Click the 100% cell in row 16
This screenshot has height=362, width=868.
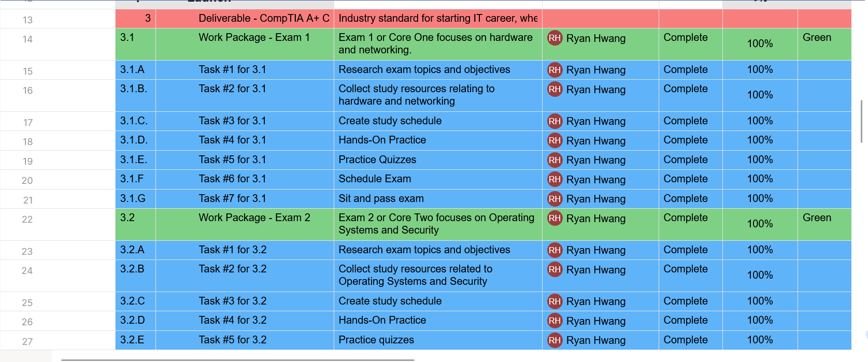pyautogui.click(x=760, y=95)
